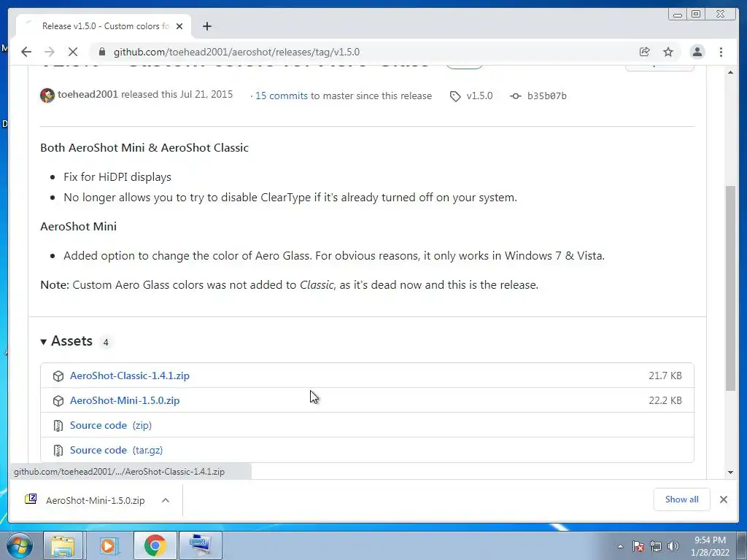Click the 'released this Jul 21, 2015' text
The height and width of the screenshot is (560, 747).
177,94
